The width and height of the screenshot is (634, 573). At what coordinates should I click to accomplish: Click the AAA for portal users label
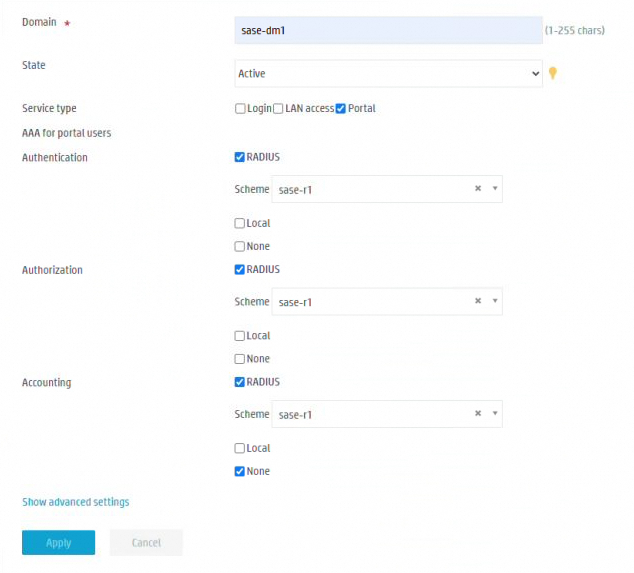click(x=67, y=133)
